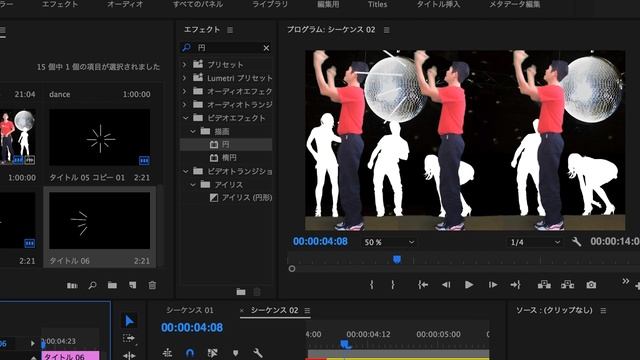Expand the プリセット folder

pyautogui.click(x=184, y=64)
